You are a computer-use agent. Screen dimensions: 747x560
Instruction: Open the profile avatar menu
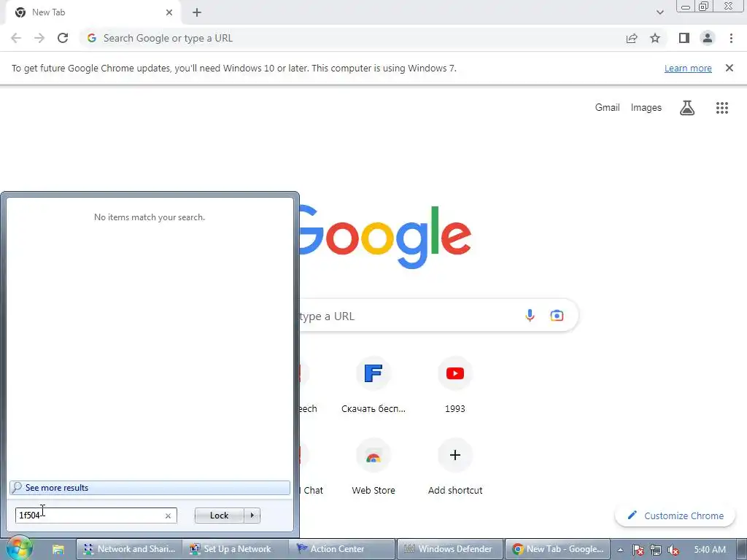point(708,38)
